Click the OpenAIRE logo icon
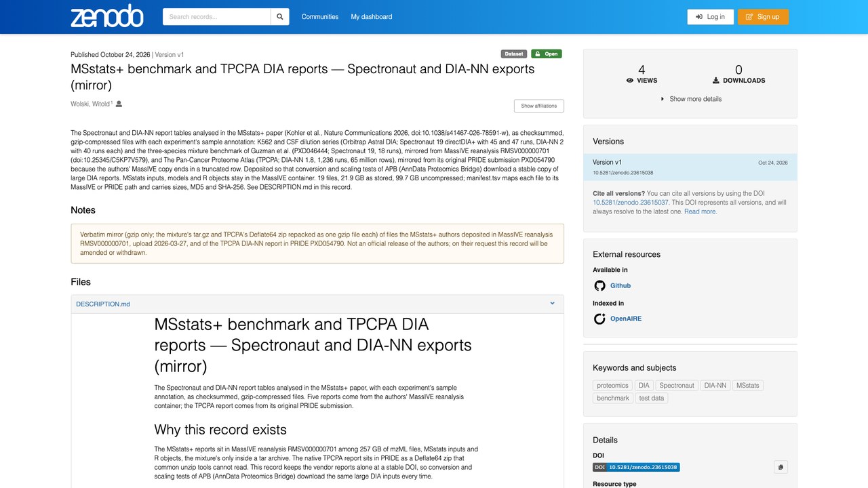The image size is (868, 488). (x=599, y=319)
